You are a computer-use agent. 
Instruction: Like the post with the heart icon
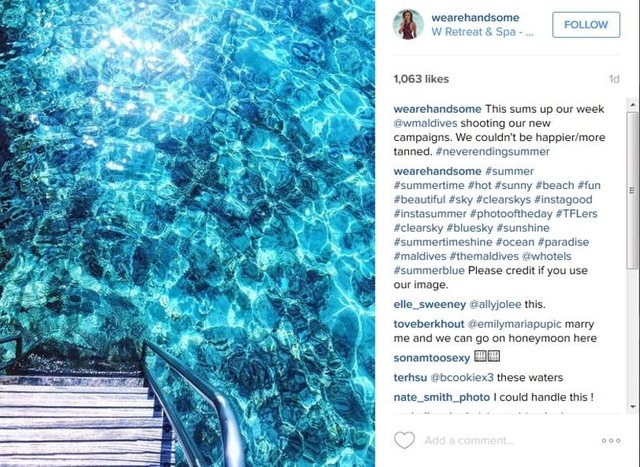pos(404,440)
